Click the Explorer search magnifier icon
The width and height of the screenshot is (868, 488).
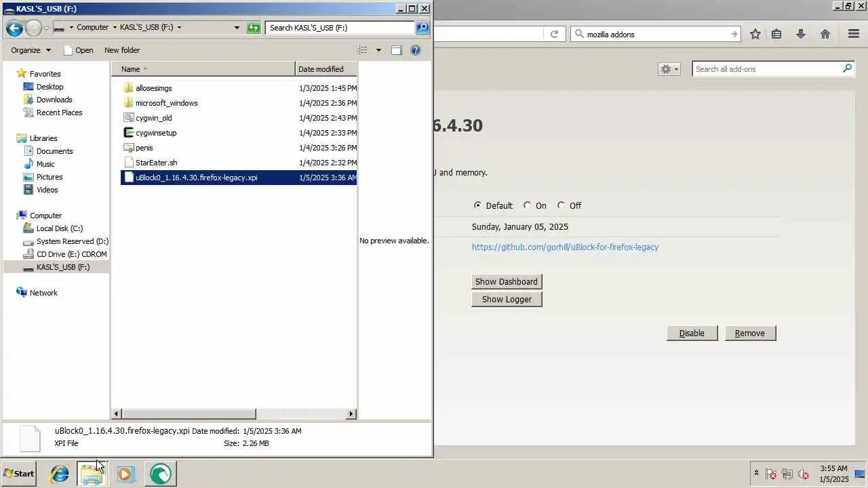point(422,28)
